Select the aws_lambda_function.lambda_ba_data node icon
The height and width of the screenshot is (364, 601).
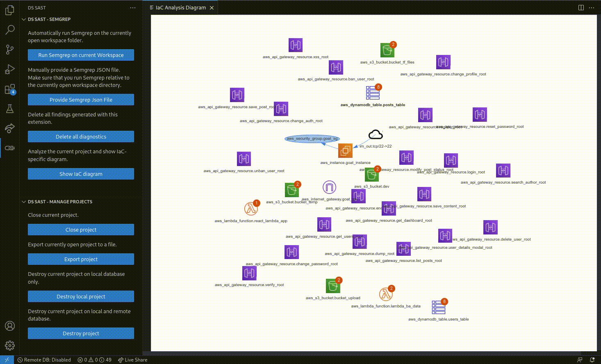tap(386, 294)
